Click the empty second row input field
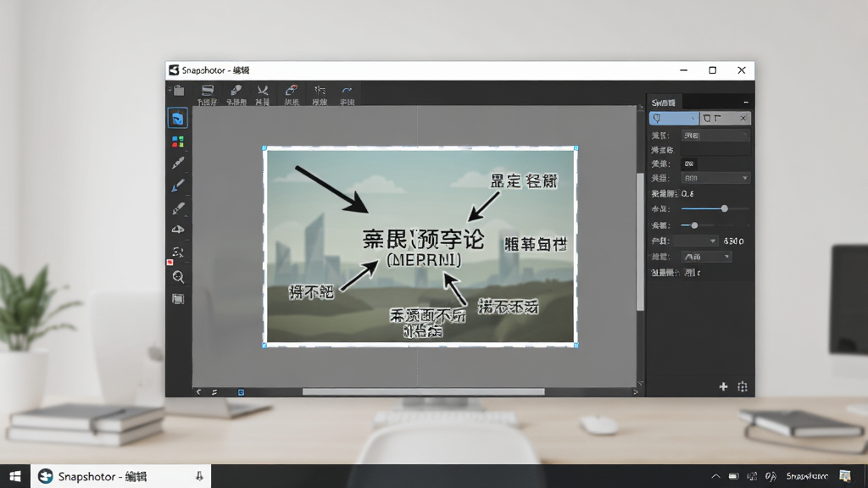Image resolution: width=868 pixels, height=488 pixels. [715, 150]
